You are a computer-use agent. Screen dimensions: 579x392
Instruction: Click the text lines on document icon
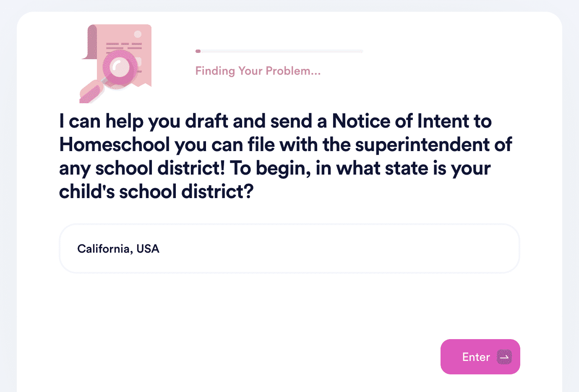(x=124, y=46)
